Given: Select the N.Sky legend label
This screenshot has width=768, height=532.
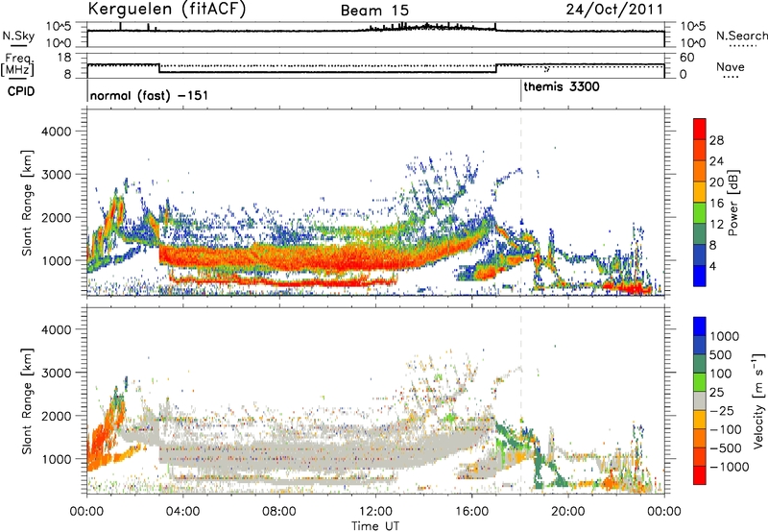Looking at the screenshot, I should (18, 36).
